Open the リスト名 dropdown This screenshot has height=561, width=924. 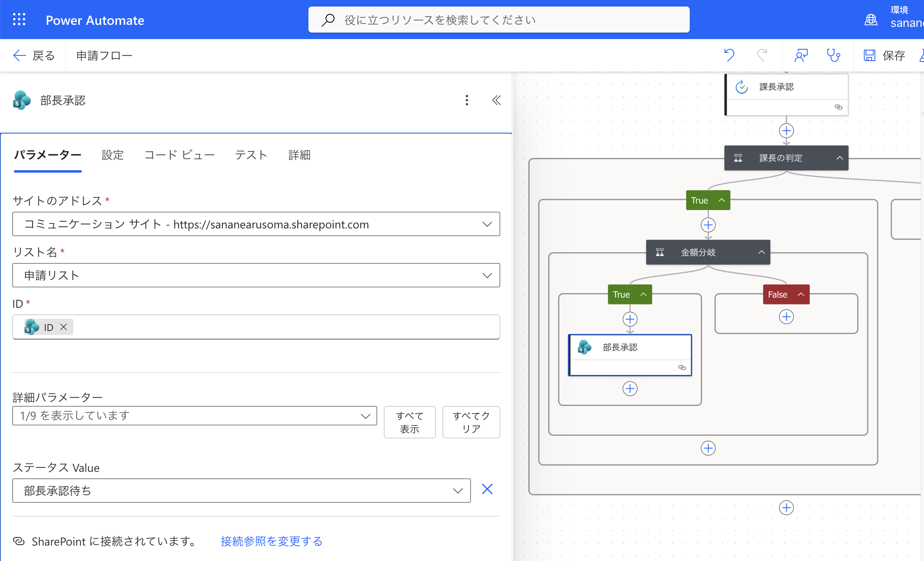tap(256, 275)
